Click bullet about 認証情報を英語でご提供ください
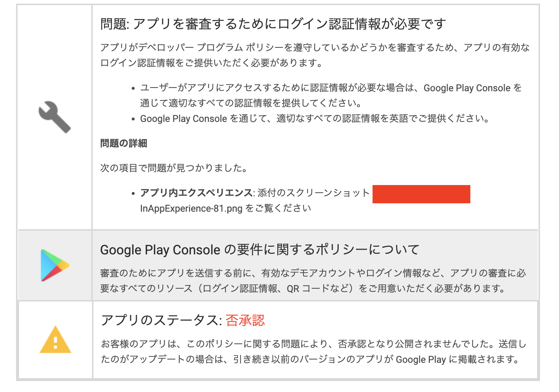This screenshot has height=392, width=559. (315, 119)
